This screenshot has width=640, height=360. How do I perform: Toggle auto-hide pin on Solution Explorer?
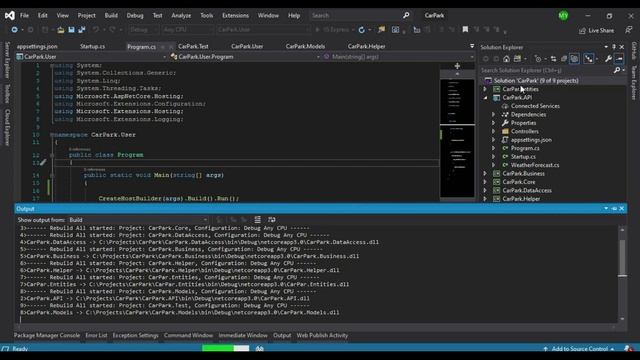[614, 47]
